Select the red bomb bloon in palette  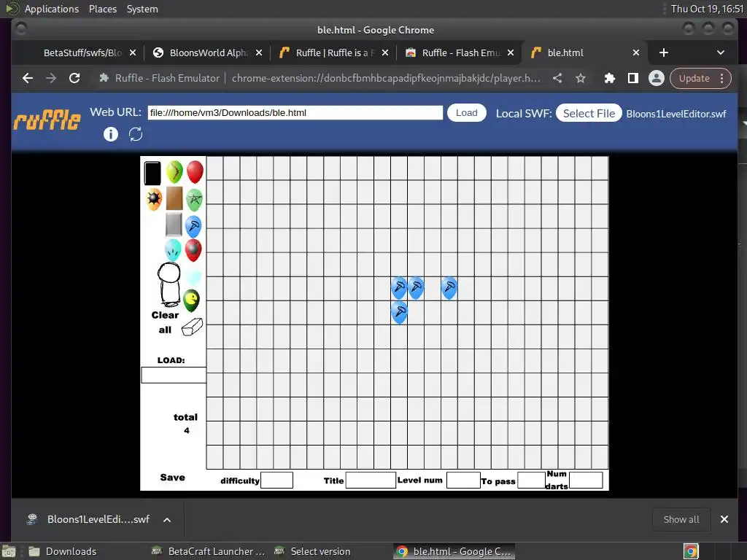click(193, 250)
